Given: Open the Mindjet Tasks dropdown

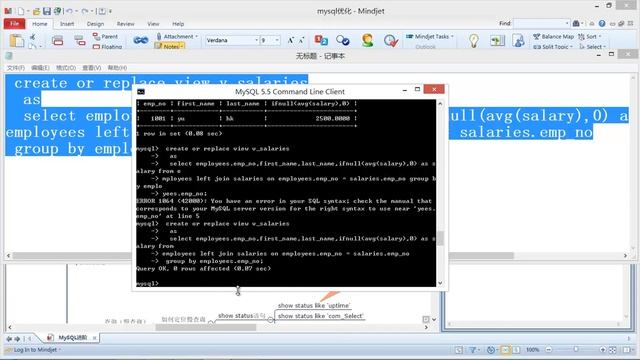Looking at the screenshot, I should 430,36.
